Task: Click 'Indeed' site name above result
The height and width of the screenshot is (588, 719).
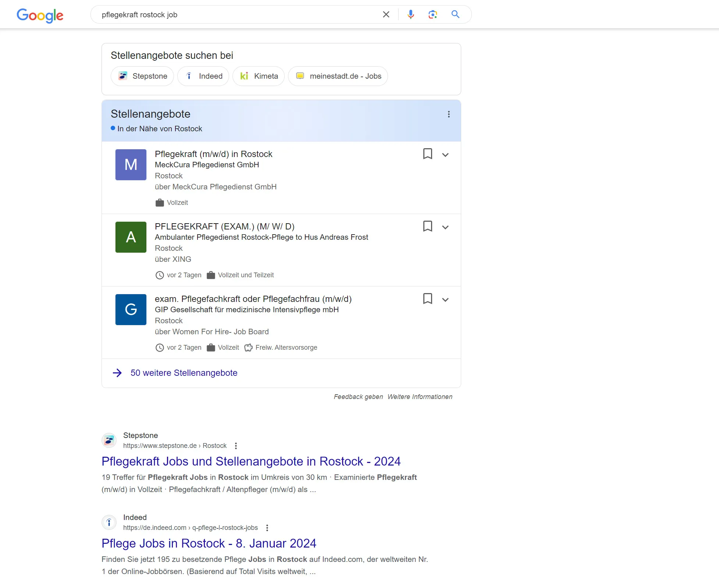Action: coord(135,517)
